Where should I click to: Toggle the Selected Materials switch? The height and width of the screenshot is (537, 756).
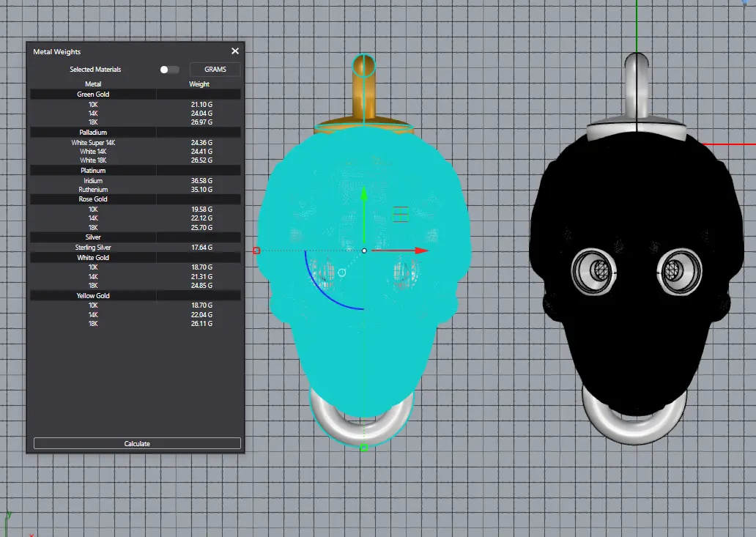coord(169,70)
